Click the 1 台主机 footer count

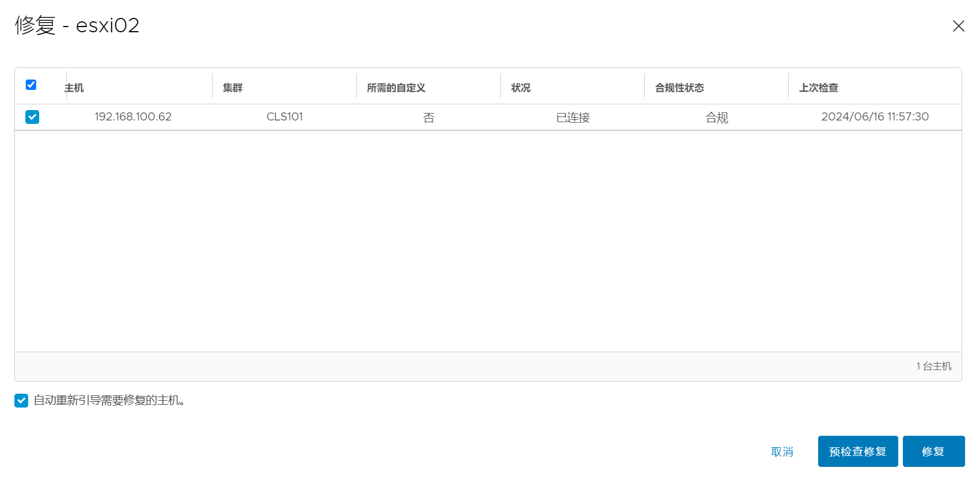[933, 367]
